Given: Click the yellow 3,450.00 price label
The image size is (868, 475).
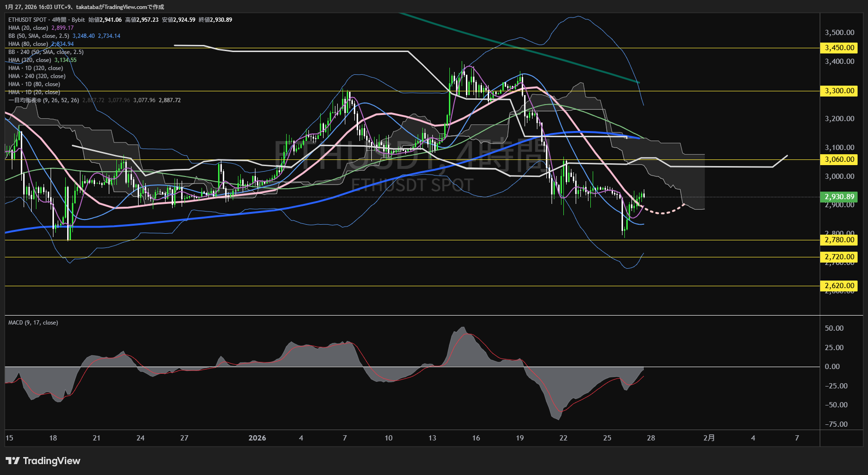Looking at the screenshot, I should [x=839, y=48].
